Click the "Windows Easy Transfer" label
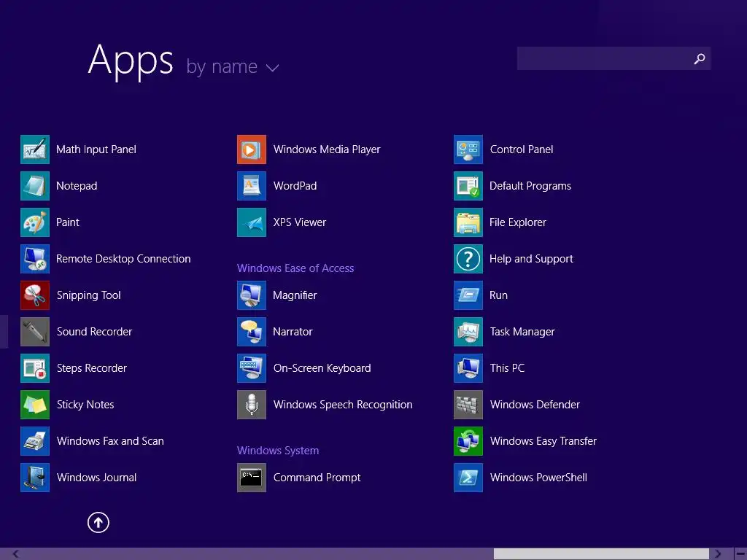747x560 pixels. [543, 441]
